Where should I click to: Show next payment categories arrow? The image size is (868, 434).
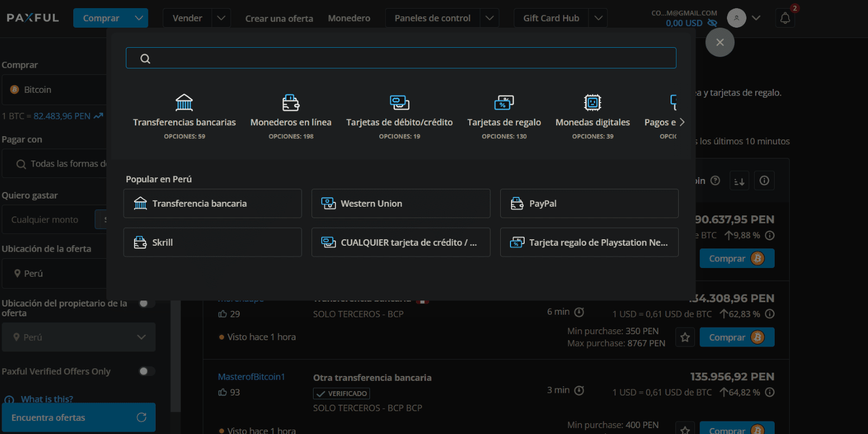(682, 122)
